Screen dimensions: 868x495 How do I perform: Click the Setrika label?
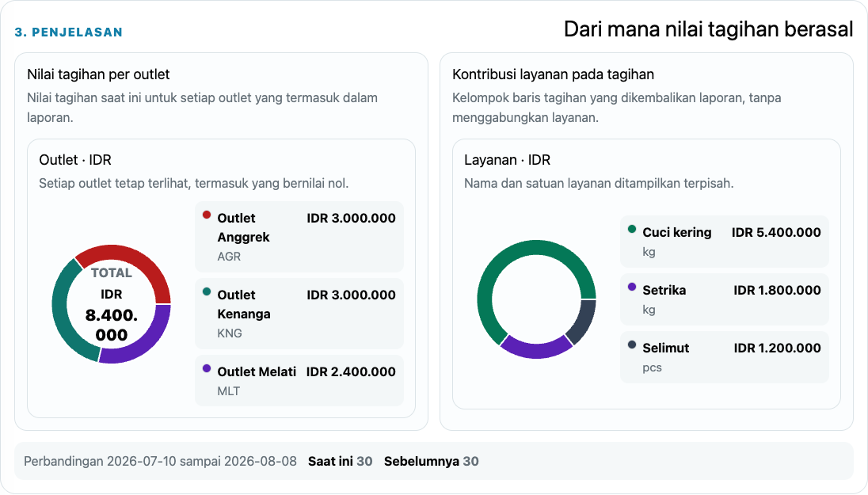(664, 290)
